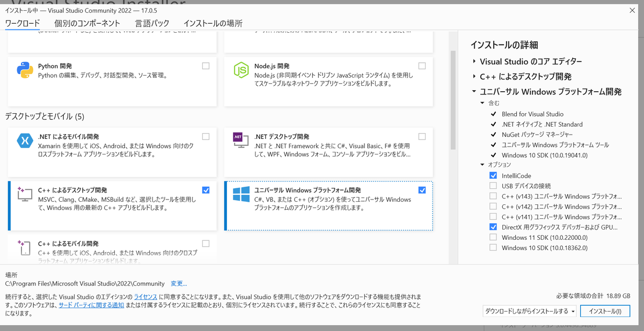Image resolution: width=644 pixels, height=331 pixels.
Task: Check the Windows 10 SDK (10.0.18362.0) option
Action: [493, 248]
